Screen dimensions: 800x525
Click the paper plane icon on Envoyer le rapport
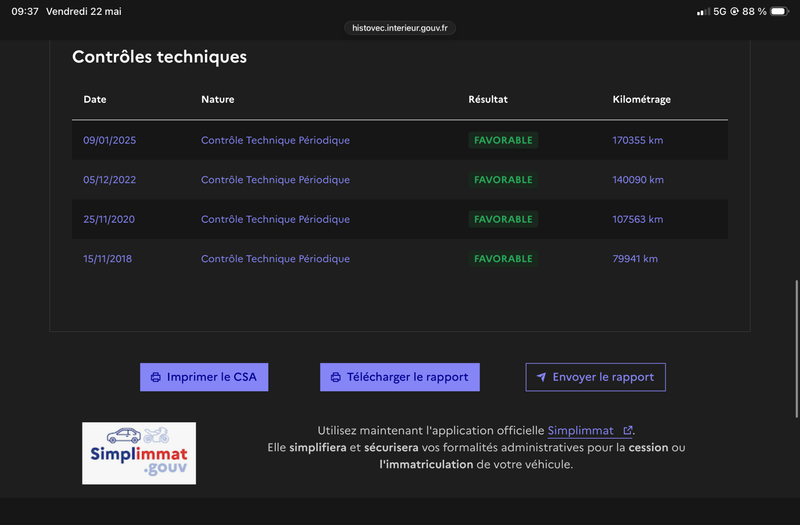(541, 377)
